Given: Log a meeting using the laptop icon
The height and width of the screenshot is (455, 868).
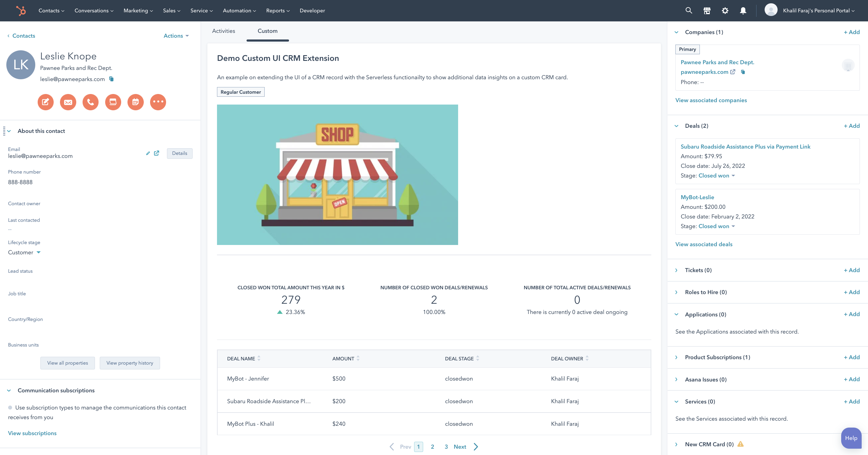Looking at the screenshot, I should point(113,102).
